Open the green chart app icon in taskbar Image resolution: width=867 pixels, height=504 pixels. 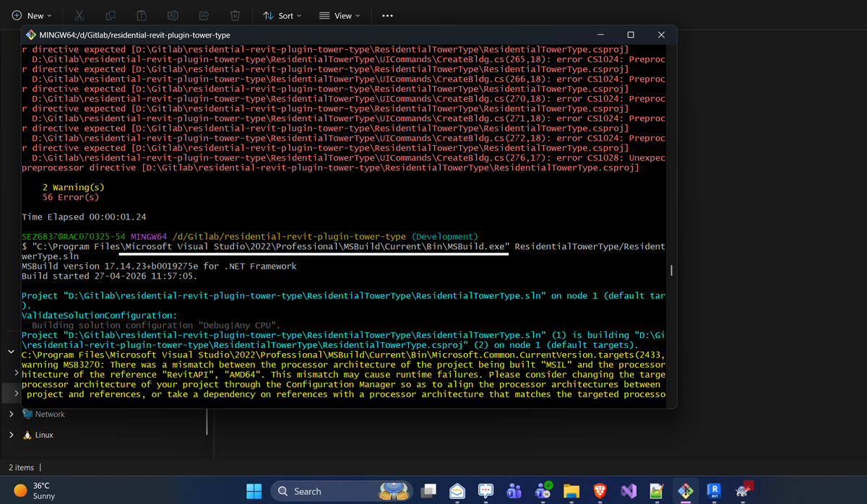pos(657,491)
